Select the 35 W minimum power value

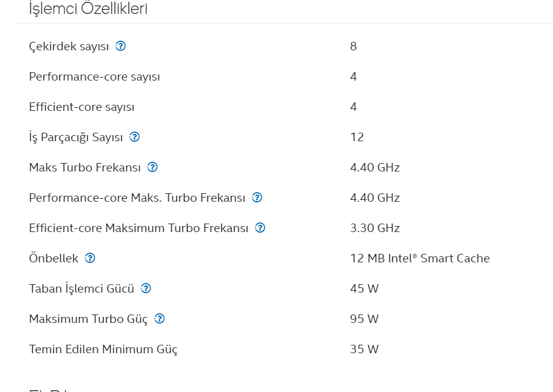click(x=364, y=350)
